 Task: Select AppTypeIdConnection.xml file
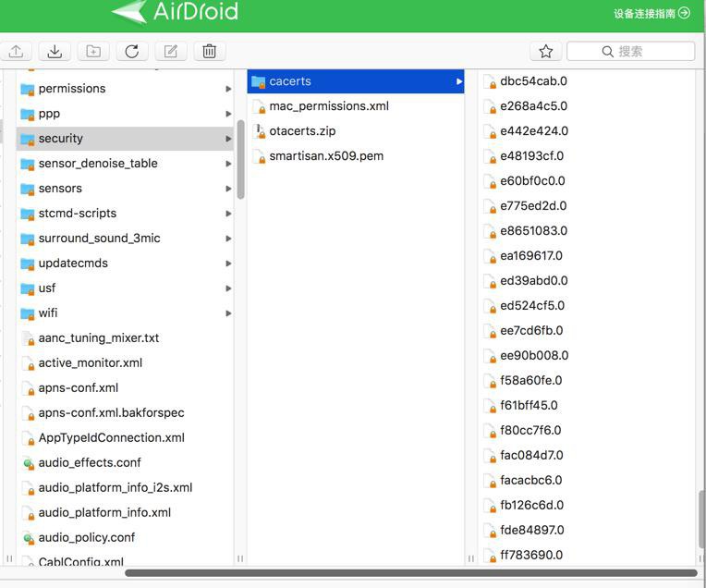click(x=125, y=438)
